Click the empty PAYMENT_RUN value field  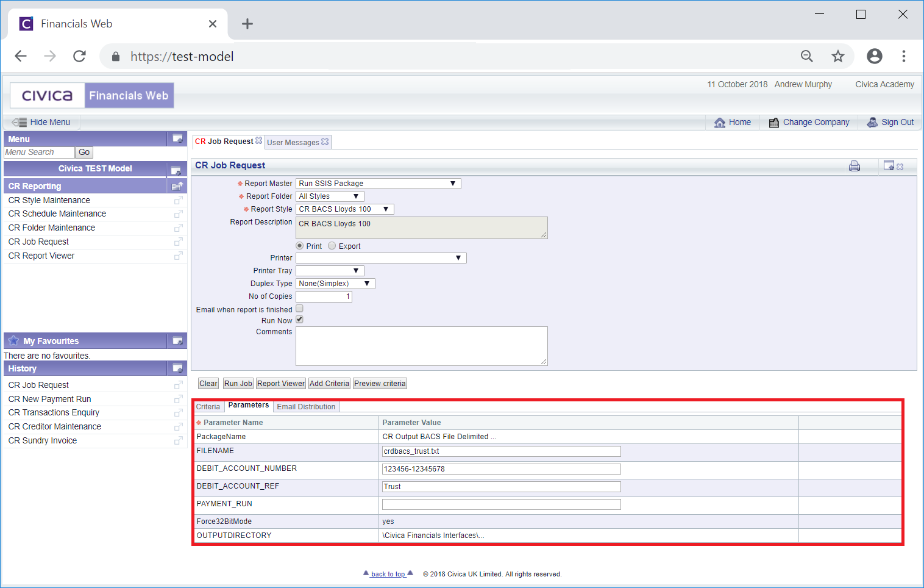point(501,504)
